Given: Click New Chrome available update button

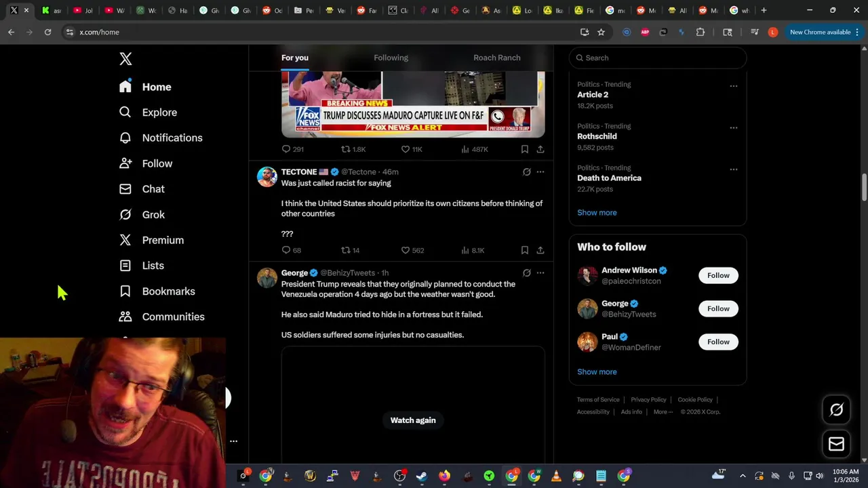Looking at the screenshot, I should pos(825,32).
